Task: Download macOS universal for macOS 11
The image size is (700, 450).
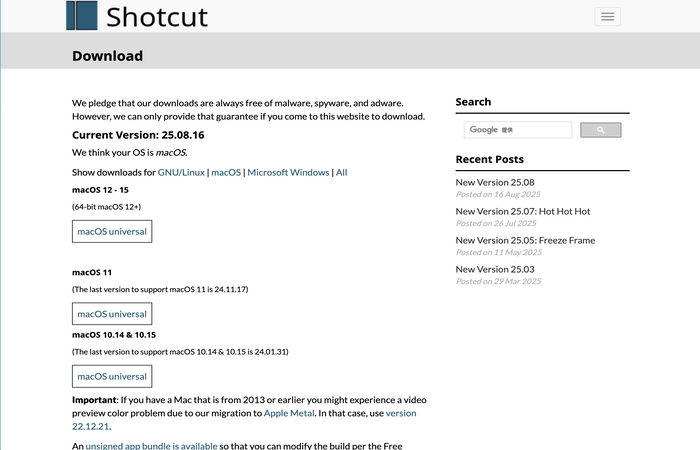Action: (112, 314)
